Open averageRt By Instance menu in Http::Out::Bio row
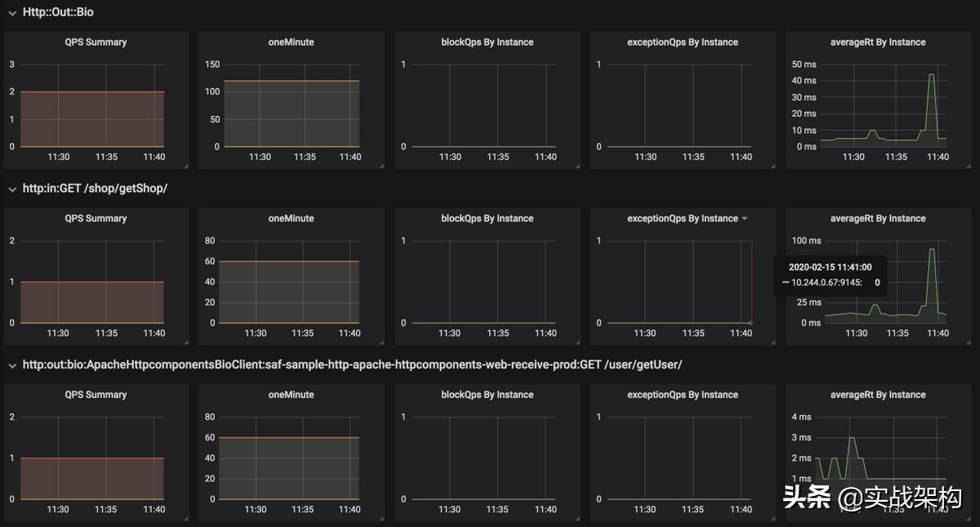This screenshot has width=980, height=527. click(x=878, y=42)
